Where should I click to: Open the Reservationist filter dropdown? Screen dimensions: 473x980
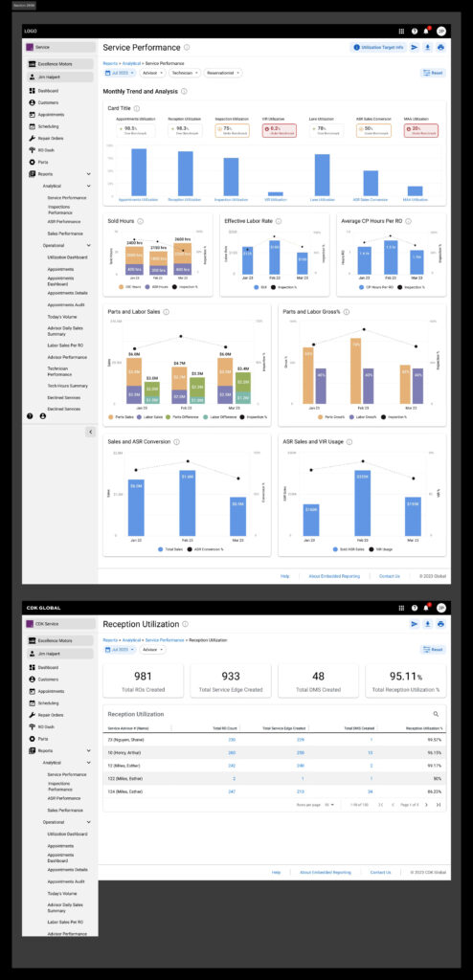223,73
